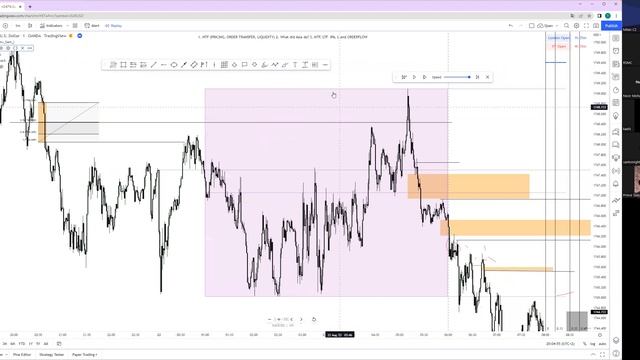Select the polyline zigzag tool in favorites bar

pyautogui.click(x=275, y=65)
